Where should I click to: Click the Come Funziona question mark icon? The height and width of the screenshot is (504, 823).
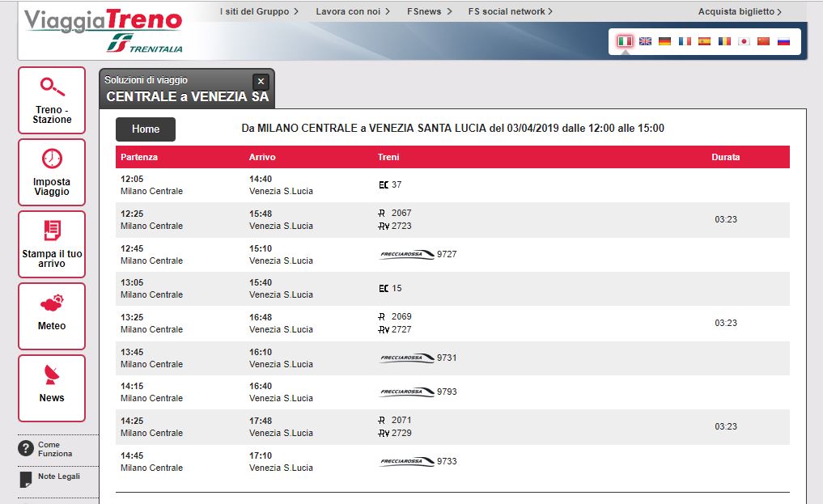click(x=26, y=448)
